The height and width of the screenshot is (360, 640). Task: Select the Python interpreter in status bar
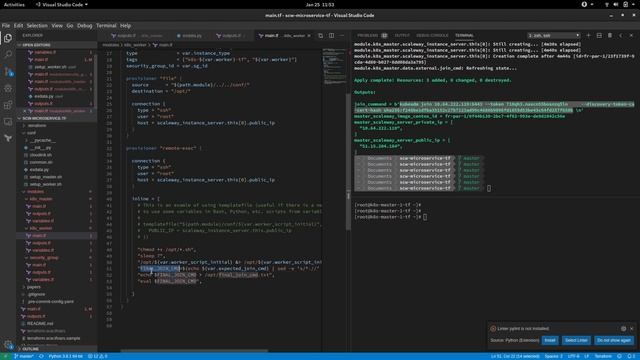[65, 356]
